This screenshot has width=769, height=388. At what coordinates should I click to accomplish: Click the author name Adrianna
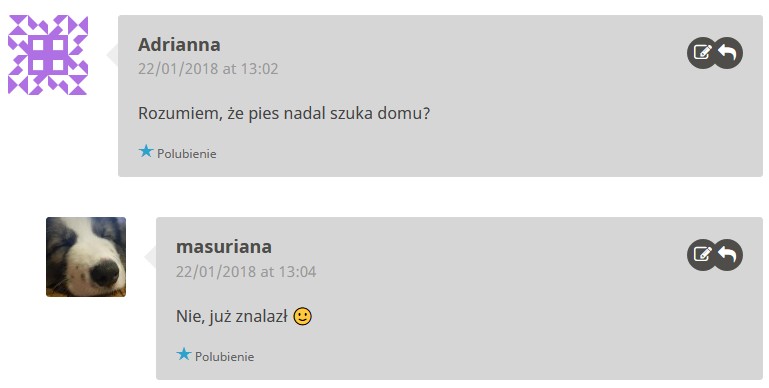pyautogui.click(x=179, y=45)
